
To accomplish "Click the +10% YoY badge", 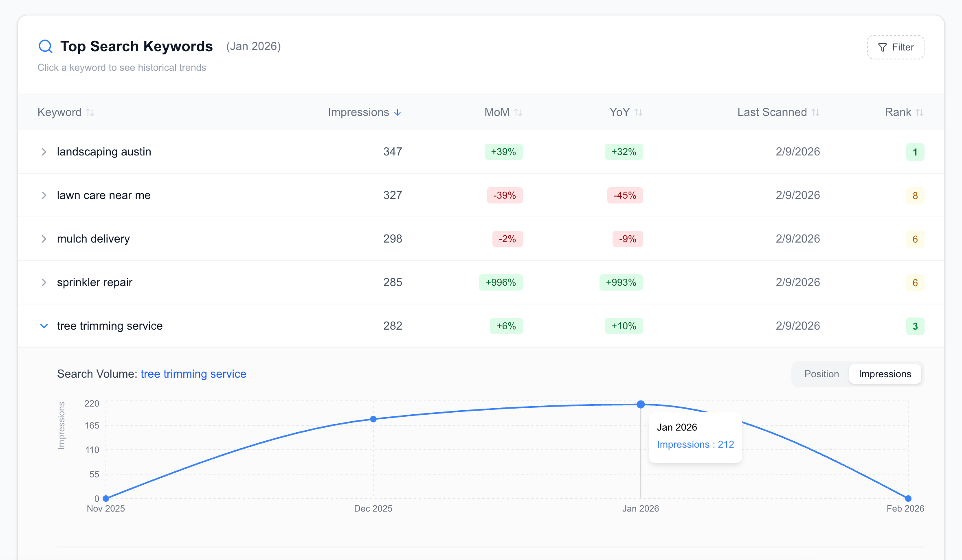I will [x=624, y=326].
